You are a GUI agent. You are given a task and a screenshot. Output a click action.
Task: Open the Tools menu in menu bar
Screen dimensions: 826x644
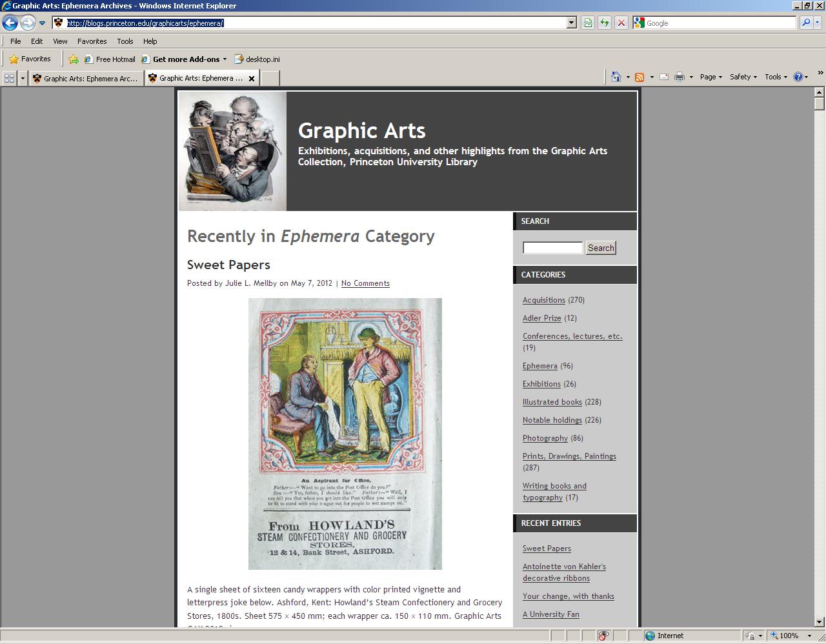point(125,41)
